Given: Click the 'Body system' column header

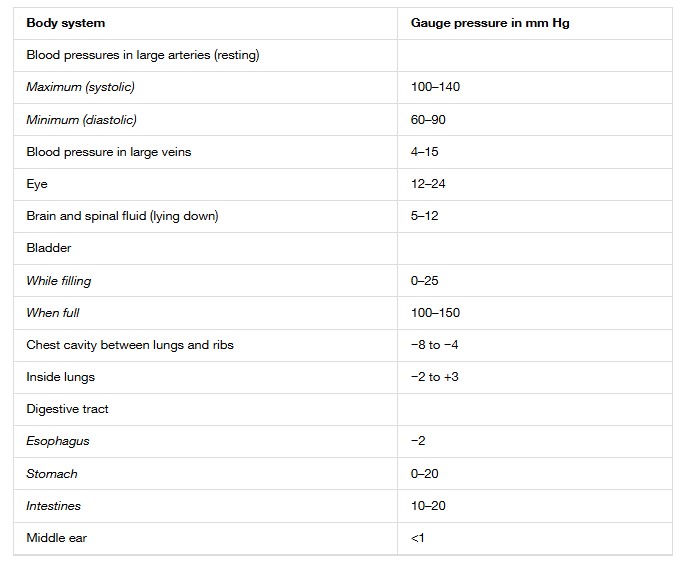Looking at the screenshot, I should pyautogui.click(x=66, y=23).
